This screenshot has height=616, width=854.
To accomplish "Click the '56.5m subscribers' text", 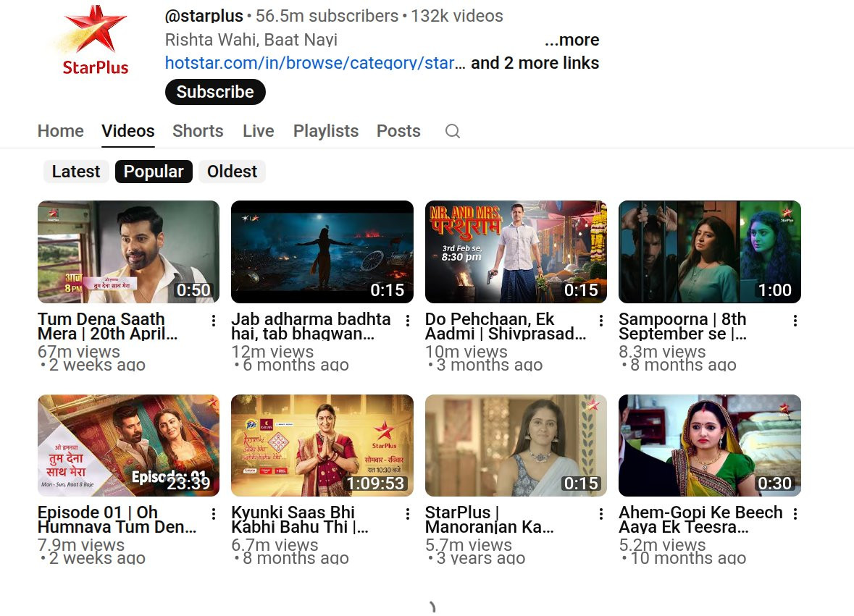I will (327, 16).
